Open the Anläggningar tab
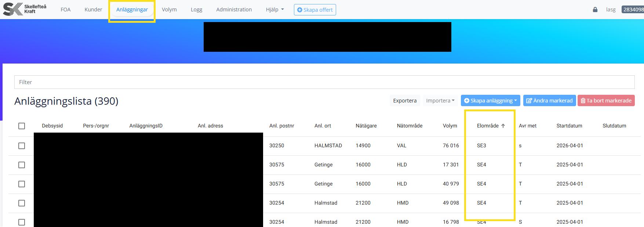 click(132, 10)
